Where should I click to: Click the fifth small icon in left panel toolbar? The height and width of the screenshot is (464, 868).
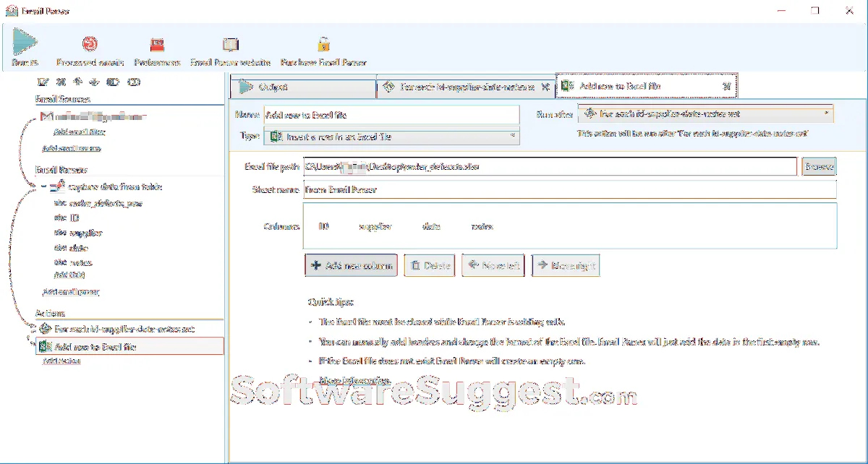113,82
